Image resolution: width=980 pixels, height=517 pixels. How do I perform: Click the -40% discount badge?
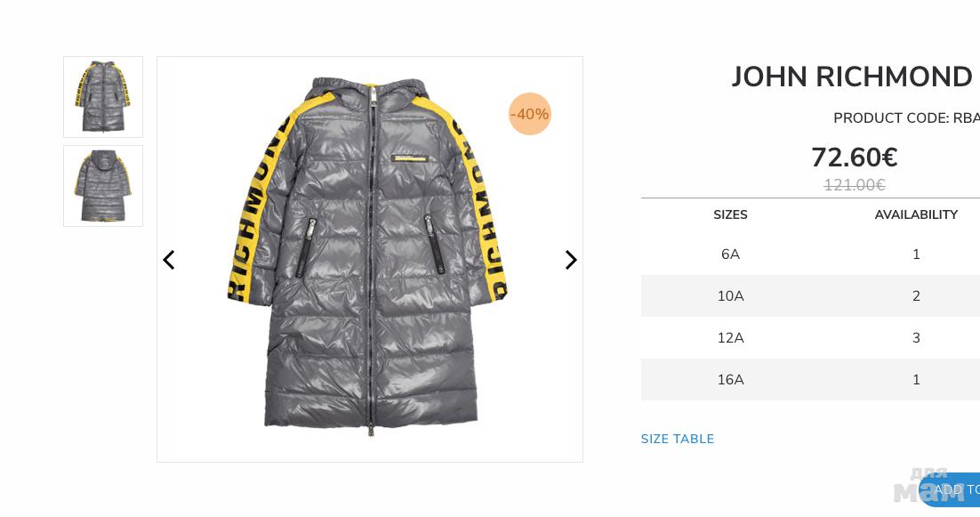[x=529, y=114]
